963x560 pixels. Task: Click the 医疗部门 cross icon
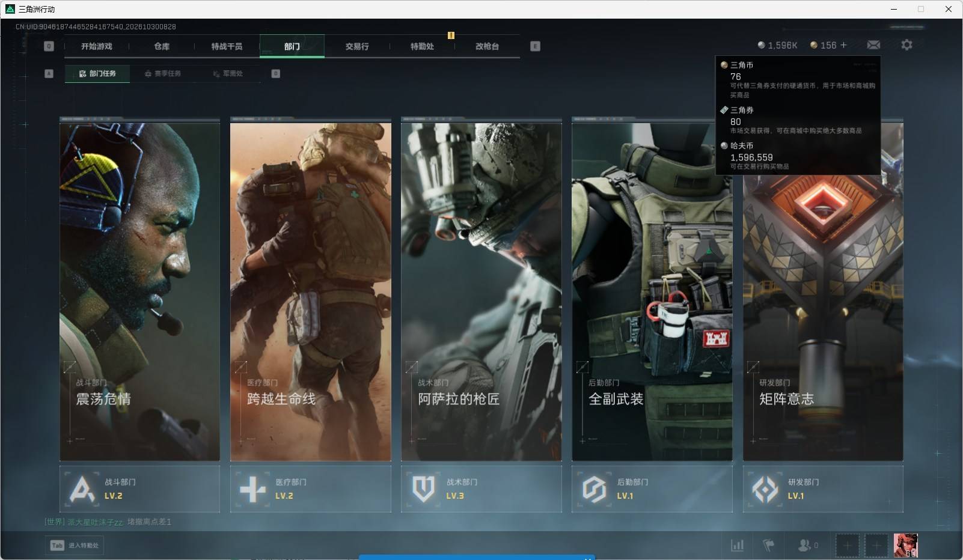(252, 489)
